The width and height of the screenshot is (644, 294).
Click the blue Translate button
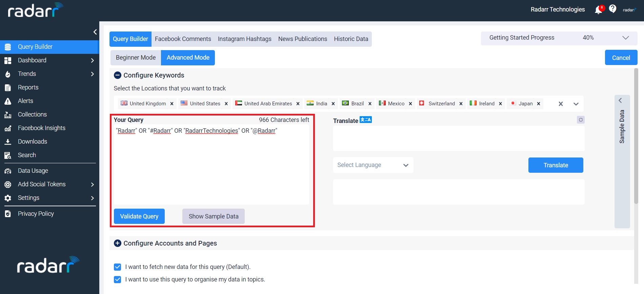(556, 165)
